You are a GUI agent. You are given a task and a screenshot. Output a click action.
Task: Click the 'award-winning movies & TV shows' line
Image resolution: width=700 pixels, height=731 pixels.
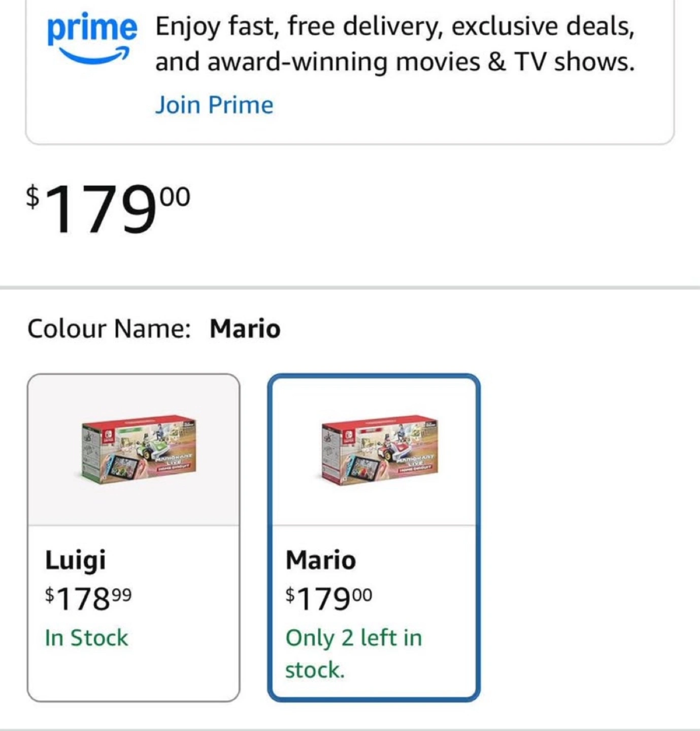[x=394, y=62]
